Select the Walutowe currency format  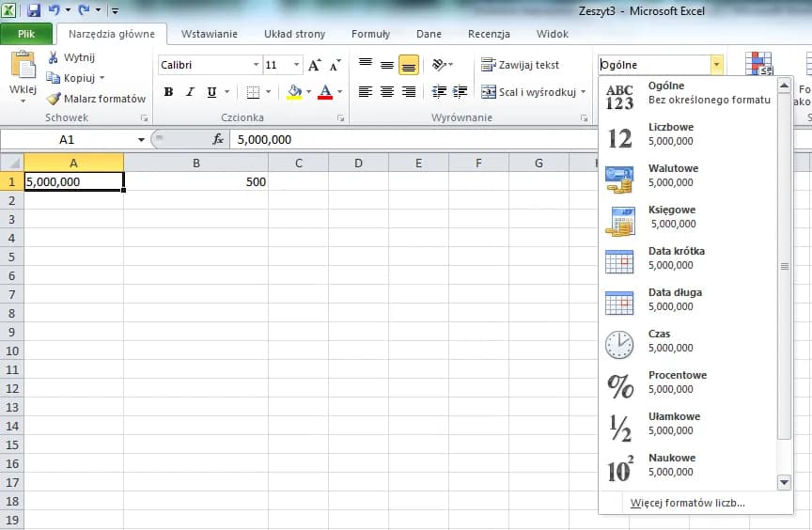672,175
